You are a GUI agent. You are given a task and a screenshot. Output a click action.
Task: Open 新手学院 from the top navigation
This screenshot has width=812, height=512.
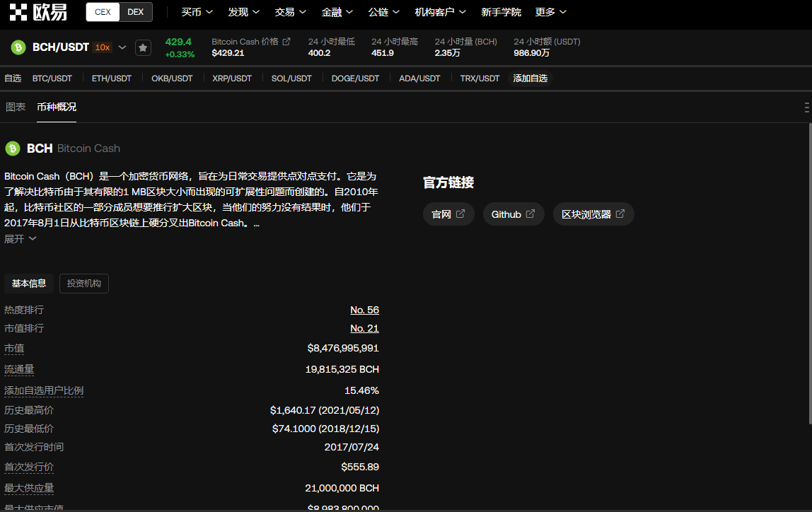[x=501, y=12]
